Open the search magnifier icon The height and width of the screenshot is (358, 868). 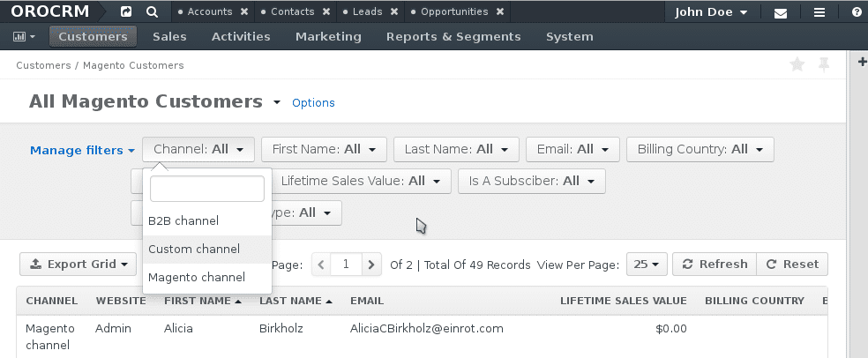(x=152, y=11)
